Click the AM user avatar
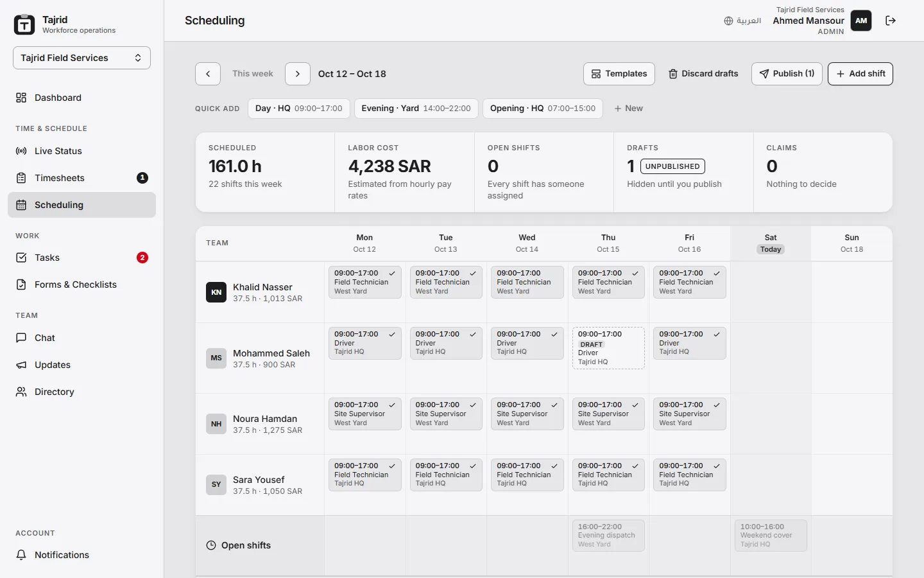Image resolution: width=924 pixels, height=578 pixels. tap(861, 21)
